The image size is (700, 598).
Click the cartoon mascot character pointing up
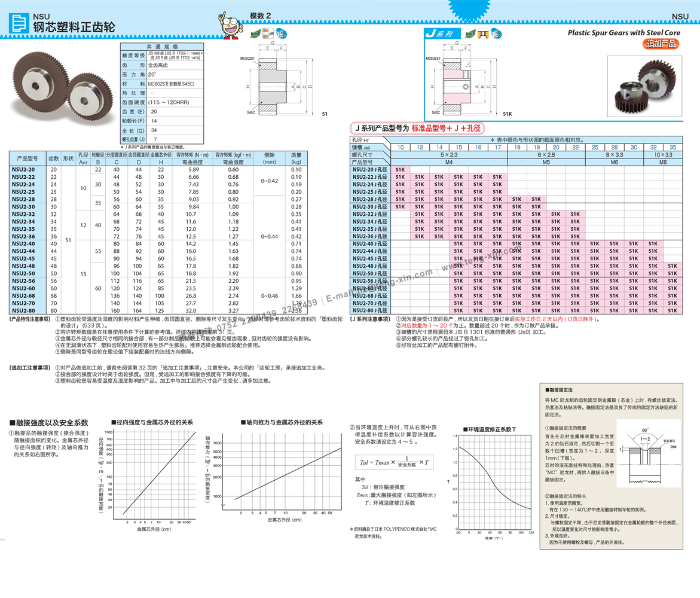pos(230,25)
